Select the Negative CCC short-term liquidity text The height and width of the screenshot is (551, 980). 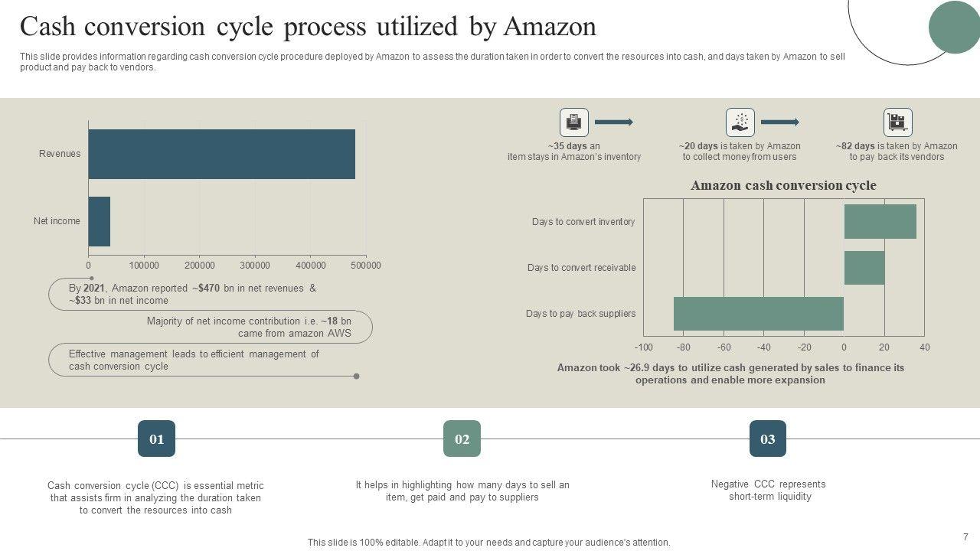[769, 491]
